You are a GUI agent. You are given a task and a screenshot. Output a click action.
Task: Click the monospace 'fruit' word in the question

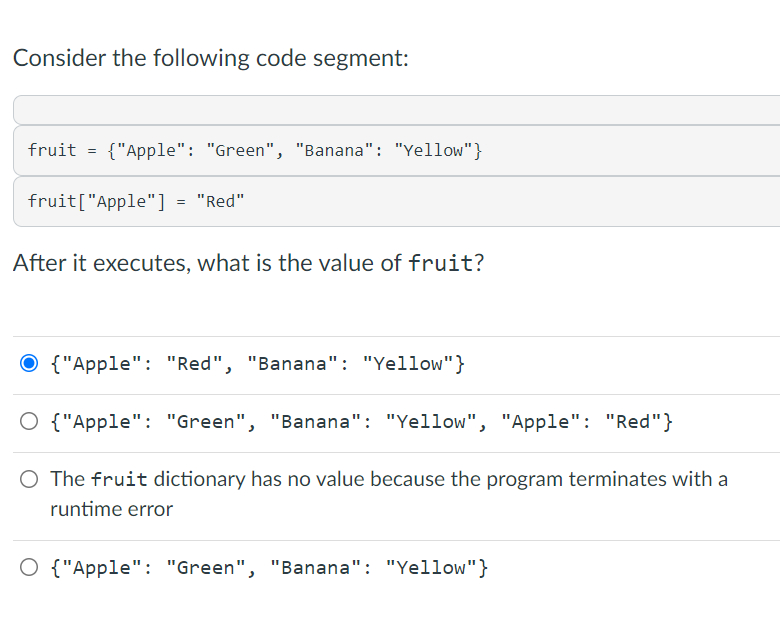pyautogui.click(x=440, y=265)
